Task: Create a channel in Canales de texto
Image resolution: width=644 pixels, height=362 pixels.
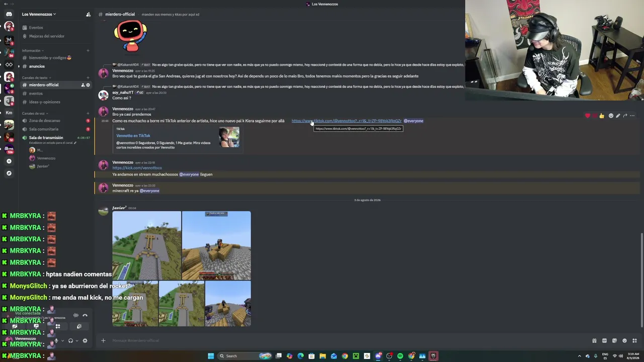Action: (88, 78)
